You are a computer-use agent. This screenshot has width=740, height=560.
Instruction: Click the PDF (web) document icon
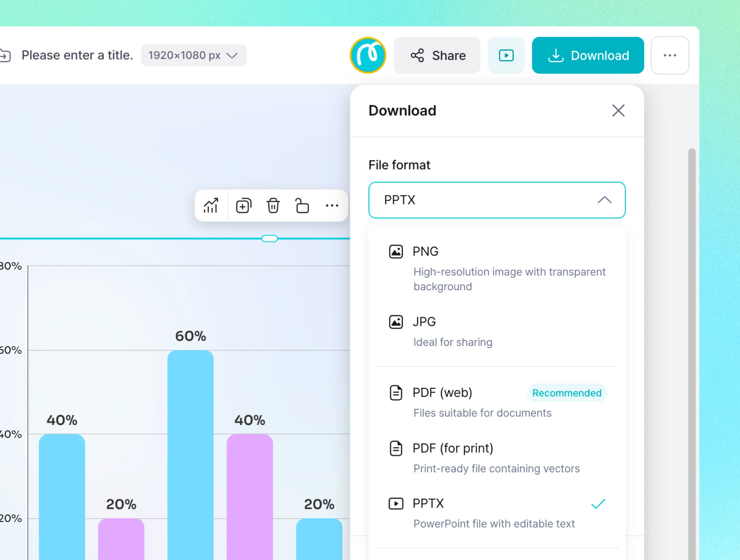[396, 393]
